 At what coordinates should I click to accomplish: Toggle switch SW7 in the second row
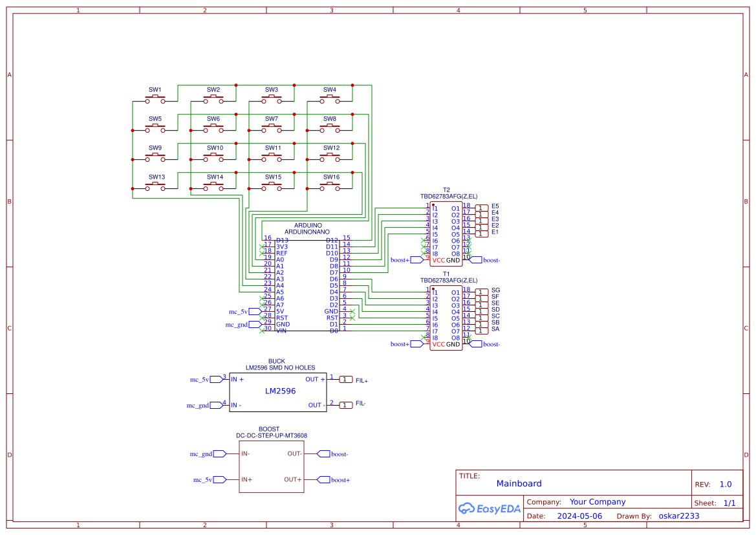click(272, 128)
